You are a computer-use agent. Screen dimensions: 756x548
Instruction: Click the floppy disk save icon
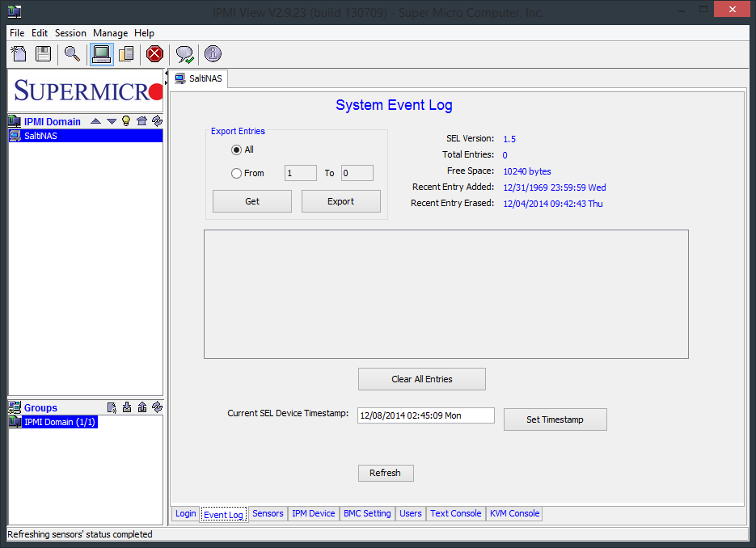pyautogui.click(x=44, y=54)
